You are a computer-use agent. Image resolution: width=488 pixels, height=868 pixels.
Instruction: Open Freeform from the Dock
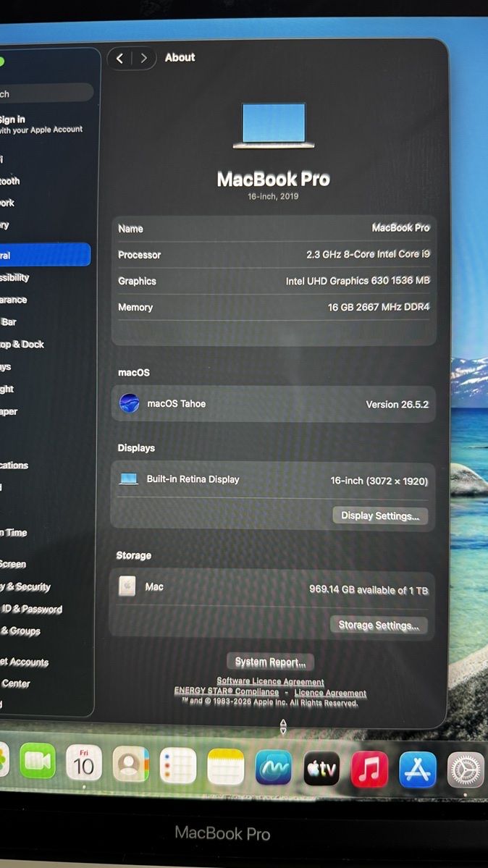(273, 768)
